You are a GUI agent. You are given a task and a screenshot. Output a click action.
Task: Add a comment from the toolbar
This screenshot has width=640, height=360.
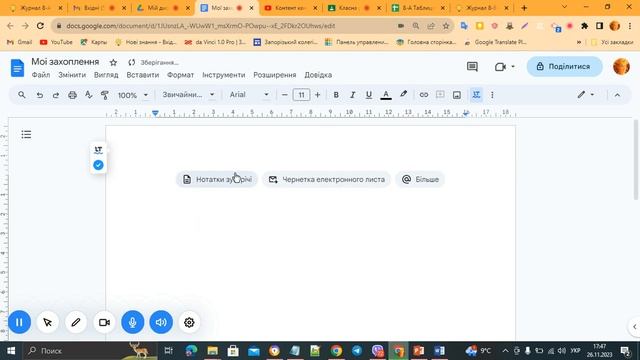[440, 95]
